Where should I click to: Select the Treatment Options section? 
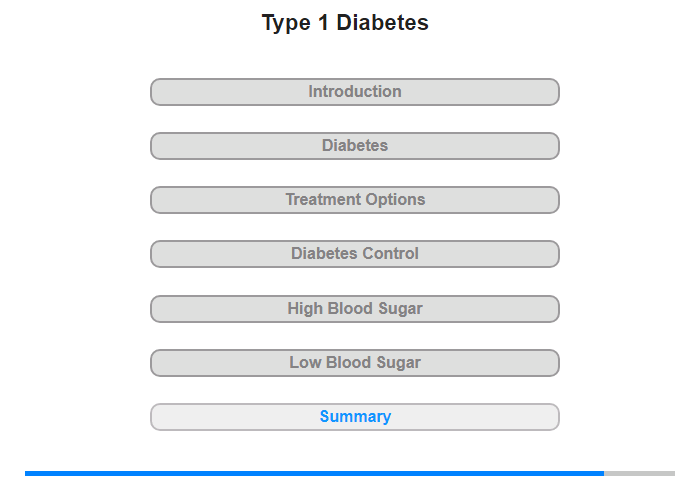(x=354, y=200)
